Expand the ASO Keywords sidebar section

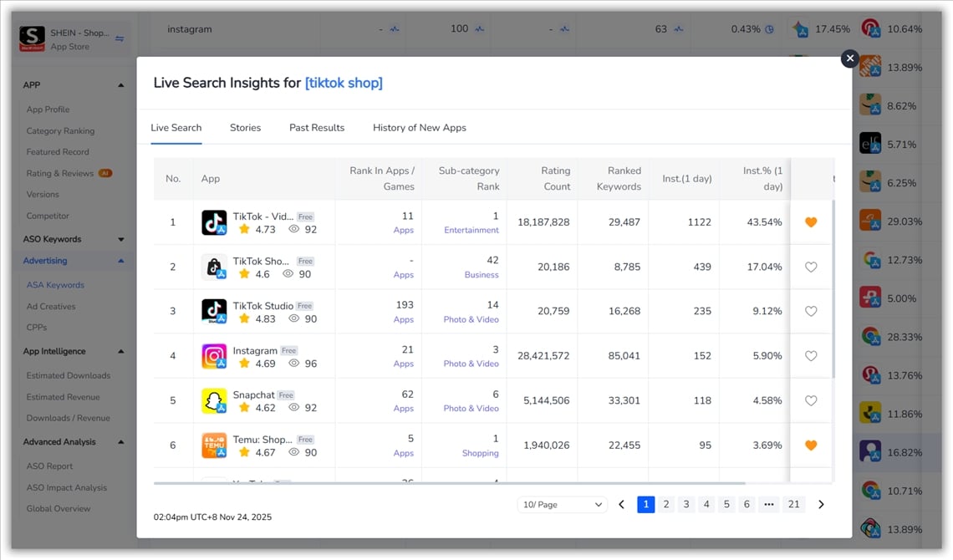(x=120, y=240)
